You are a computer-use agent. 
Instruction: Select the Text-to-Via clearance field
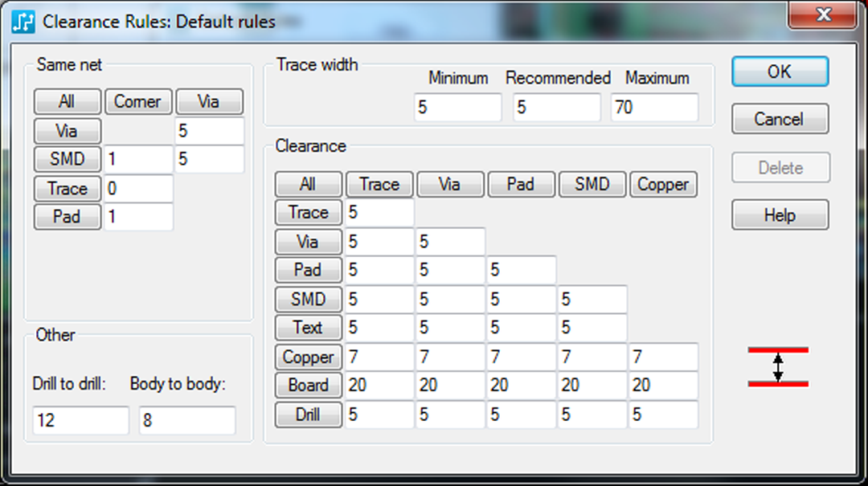(x=450, y=327)
